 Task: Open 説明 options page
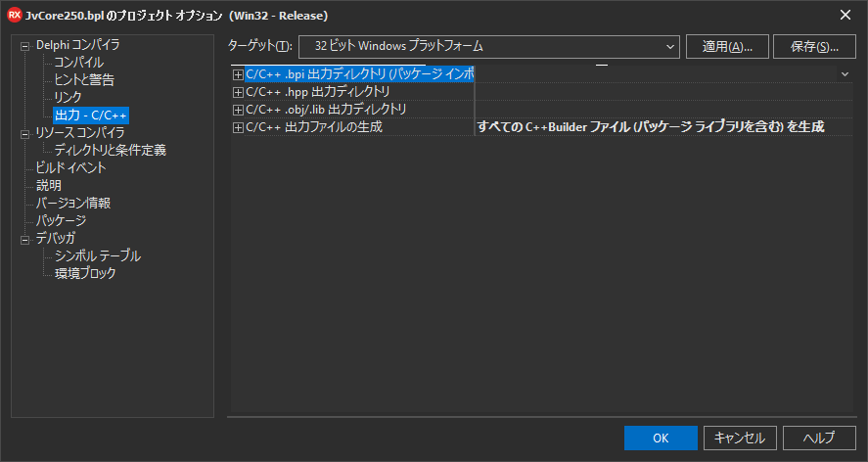click(49, 186)
